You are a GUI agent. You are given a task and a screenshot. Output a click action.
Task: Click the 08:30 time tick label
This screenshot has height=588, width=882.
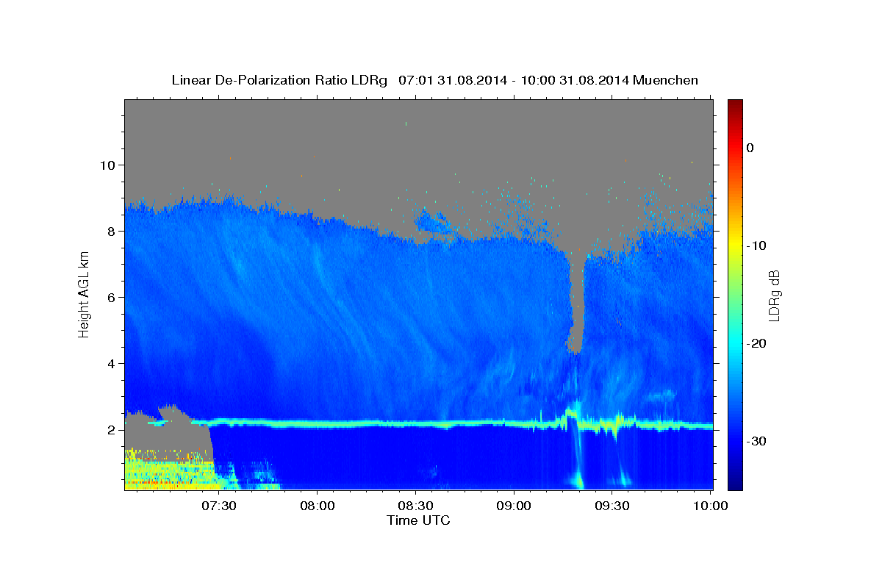click(416, 506)
